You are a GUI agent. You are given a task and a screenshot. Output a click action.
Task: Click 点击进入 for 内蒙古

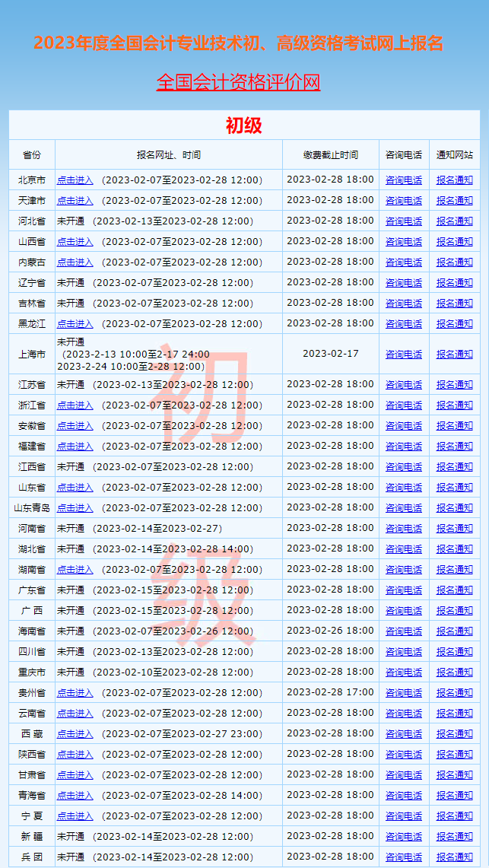(x=75, y=262)
